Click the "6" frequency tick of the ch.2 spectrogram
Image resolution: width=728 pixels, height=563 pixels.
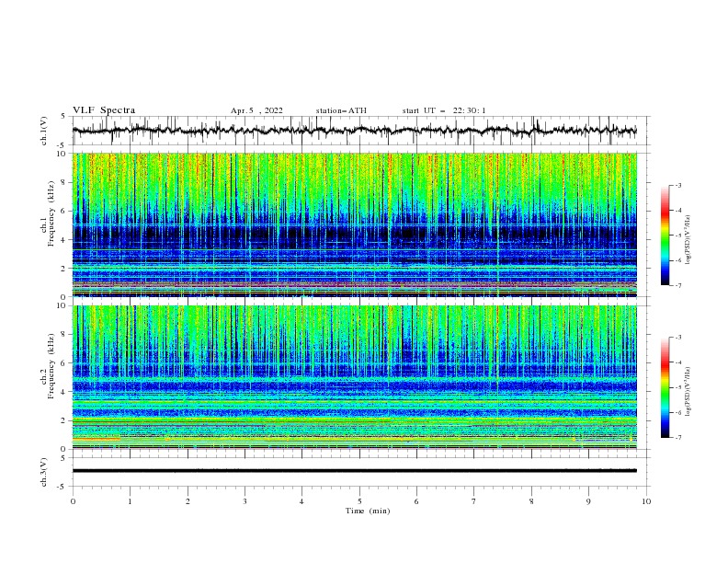tap(64, 363)
